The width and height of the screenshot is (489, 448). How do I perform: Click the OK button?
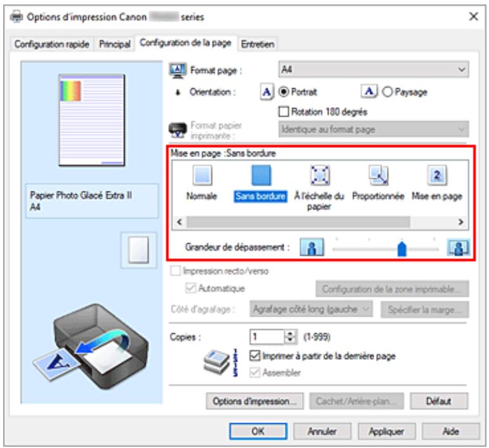coord(258,431)
